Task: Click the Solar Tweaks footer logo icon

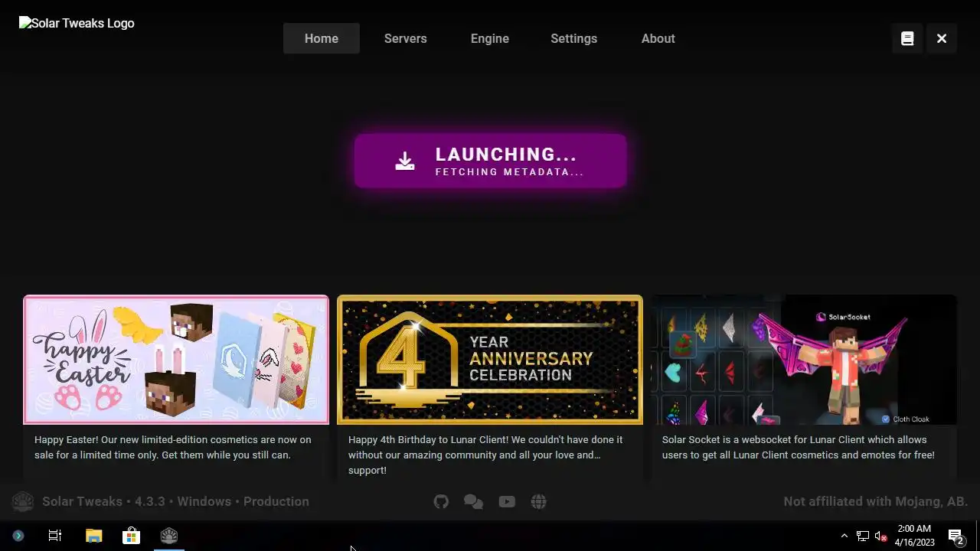Action: pos(23,502)
